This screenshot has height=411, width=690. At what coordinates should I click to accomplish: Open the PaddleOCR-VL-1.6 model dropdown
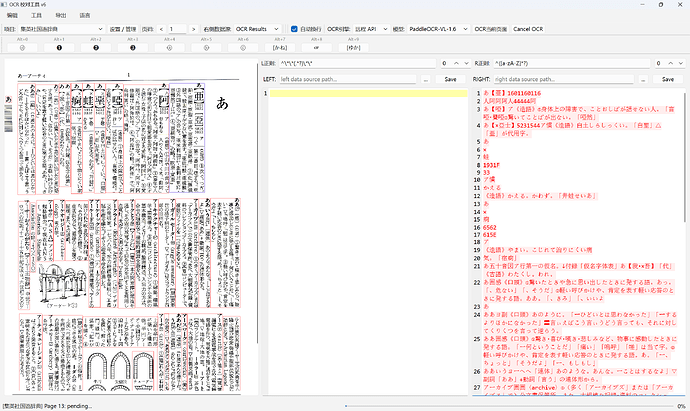pyautogui.click(x=438, y=29)
